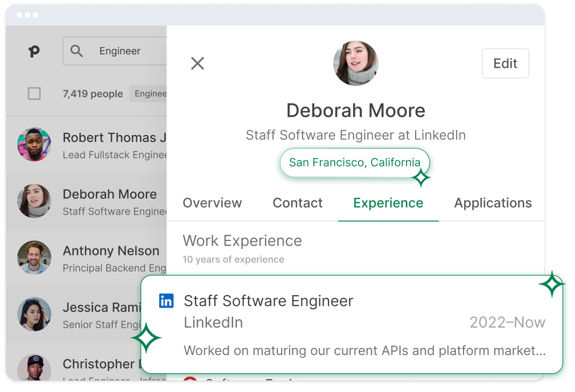The image size is (575, 392).
Task: Click Anthony Nelson's avatar
Action: pos(34,258)
